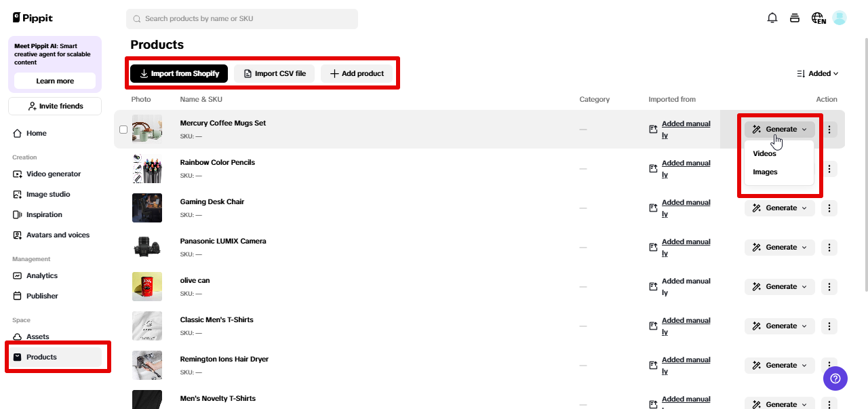
Task: Open the Mercury Coffee Mugs Set photo thumbnail
Action: (147, 129)
